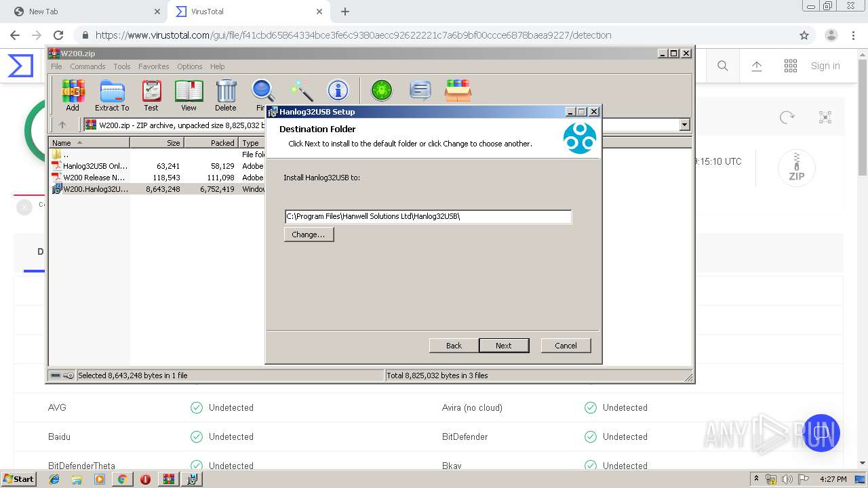Select the parent folder '..' row
The width and height of the screenshot is (868, 488).
(66, 155)
